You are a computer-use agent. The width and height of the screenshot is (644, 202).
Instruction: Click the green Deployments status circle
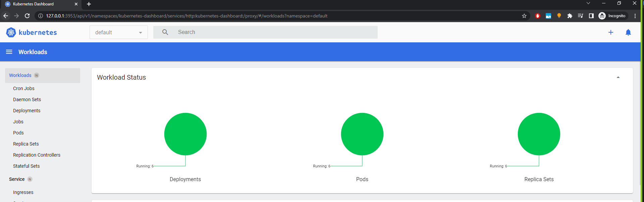[185, 134]
